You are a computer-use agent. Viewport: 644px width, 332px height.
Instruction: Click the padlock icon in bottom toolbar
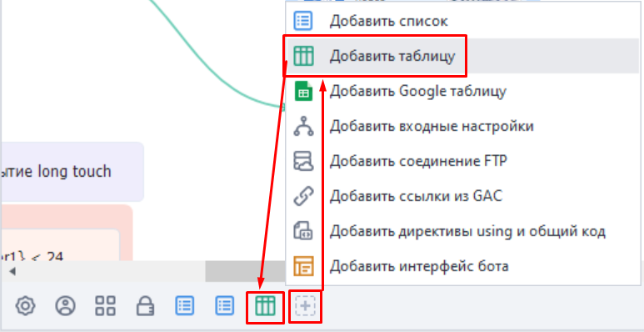[x=145, y=306]
